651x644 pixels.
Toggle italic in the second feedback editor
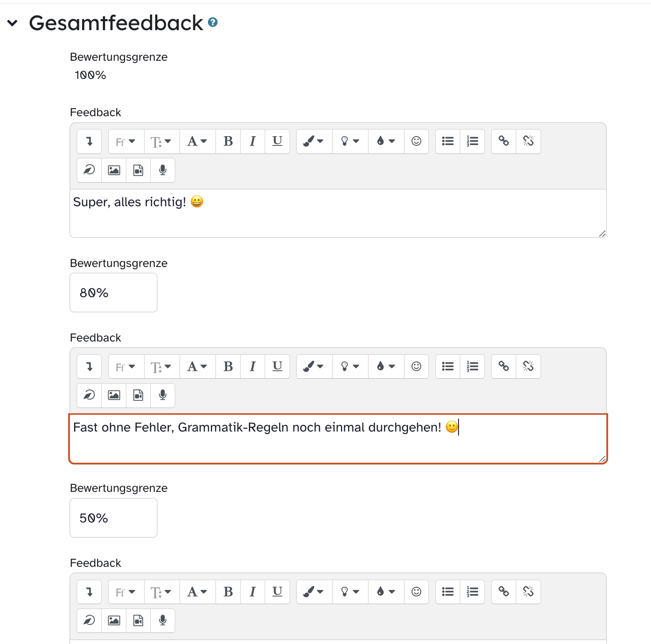(253, 367)
